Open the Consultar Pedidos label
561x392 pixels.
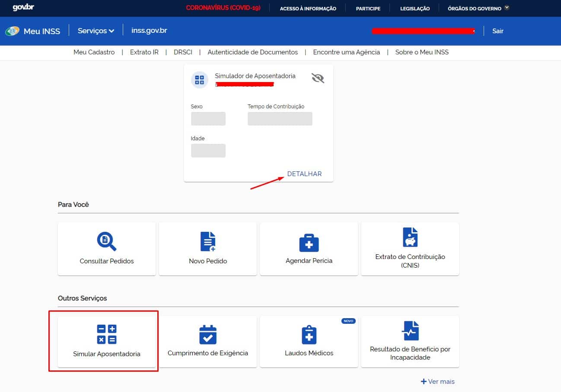coord(107,261)
